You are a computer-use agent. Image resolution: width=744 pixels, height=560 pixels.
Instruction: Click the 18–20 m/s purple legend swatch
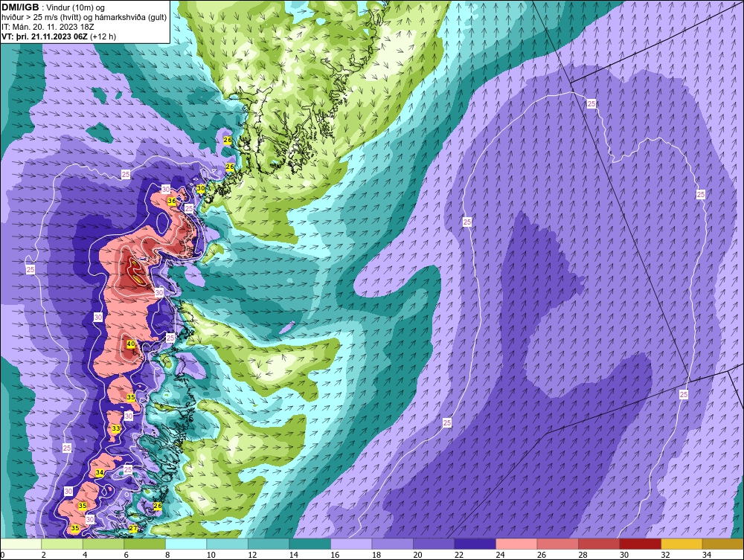click(392, 544)
